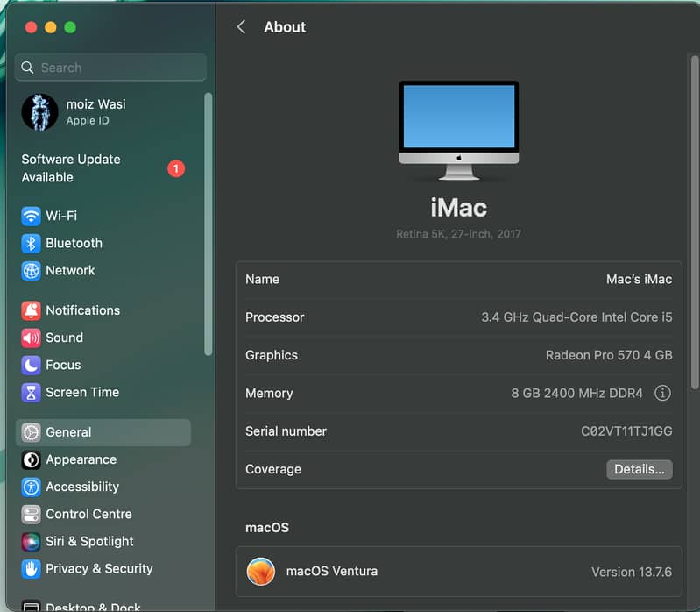Screen dimensions: 700x612
Task: Open Software Update Available
Action: click(x=103, y=168)
